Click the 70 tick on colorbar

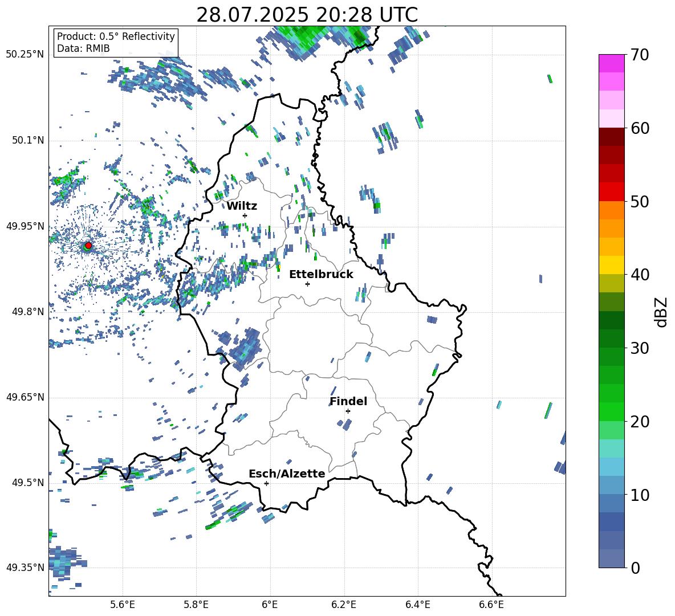[x=639, y=55]
